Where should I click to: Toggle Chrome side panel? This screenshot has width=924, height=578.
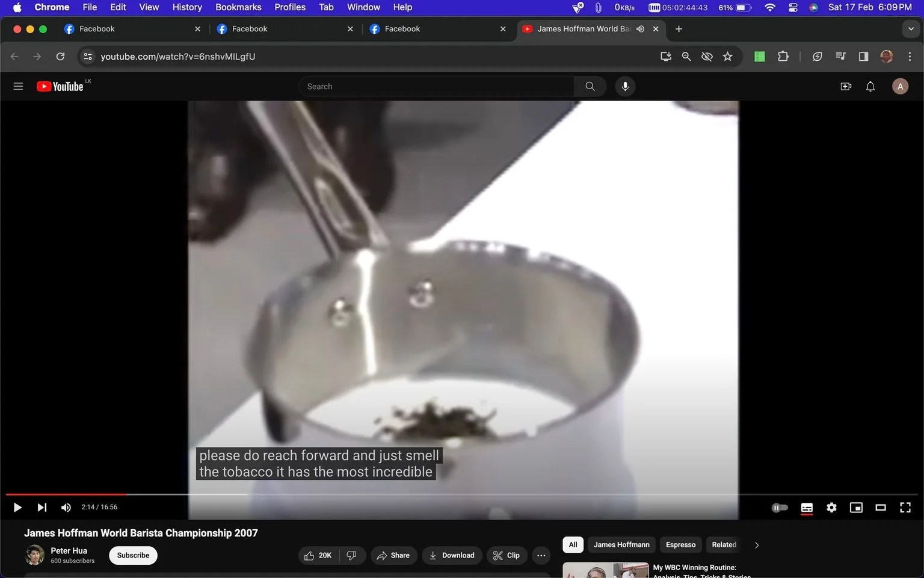click(x=863, y=56)
